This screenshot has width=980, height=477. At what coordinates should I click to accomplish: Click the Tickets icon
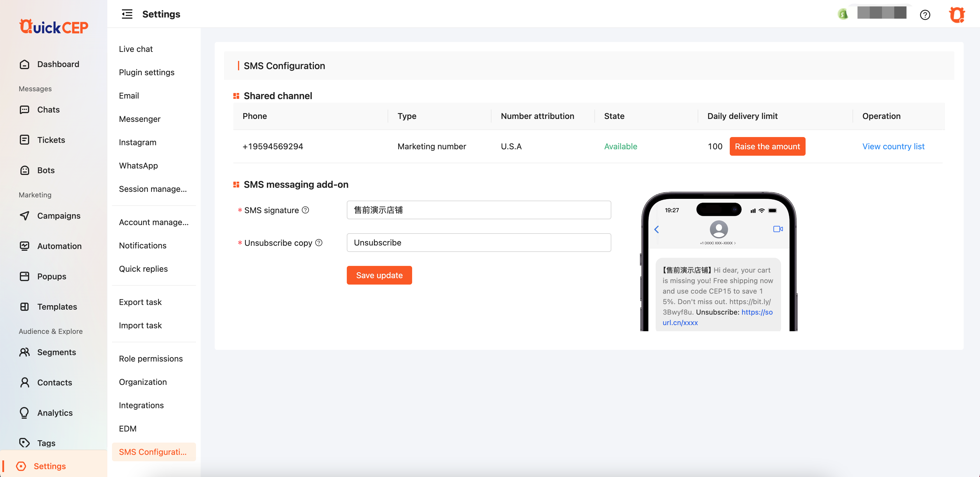[24, 140]
